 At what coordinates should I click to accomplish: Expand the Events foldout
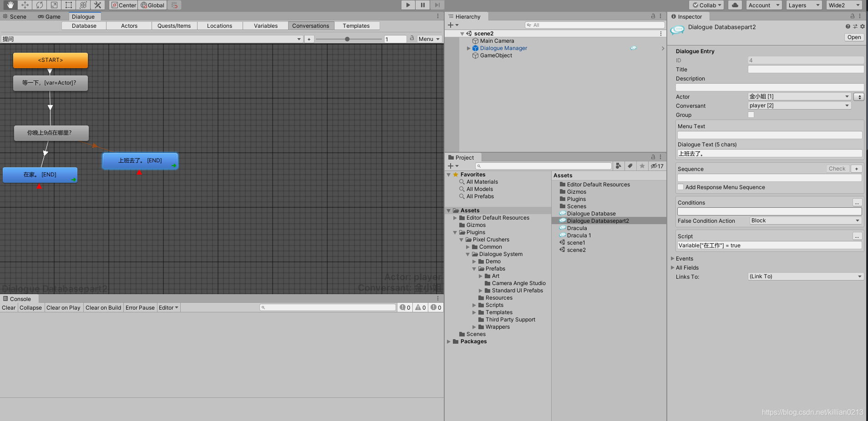(x=673, y=258)
